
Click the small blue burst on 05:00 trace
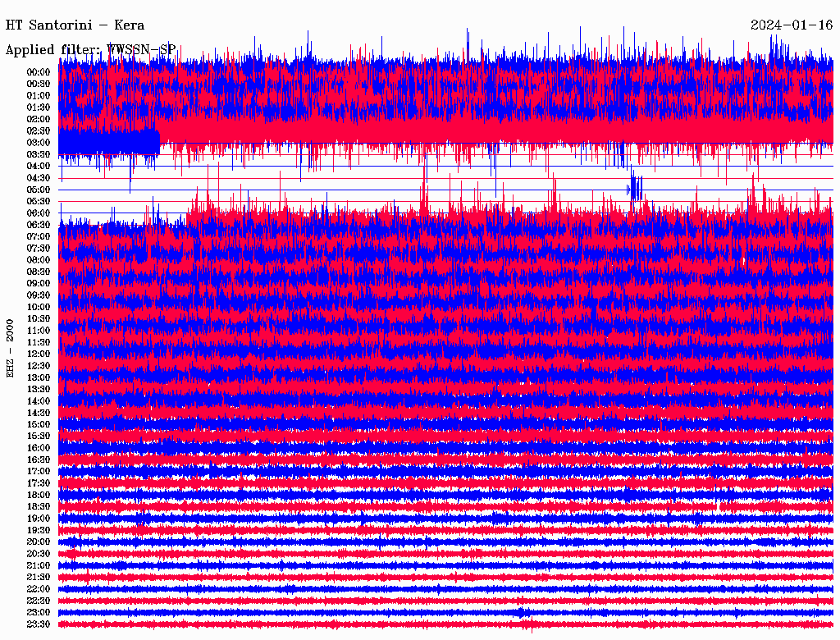click(x=635, y=189)
